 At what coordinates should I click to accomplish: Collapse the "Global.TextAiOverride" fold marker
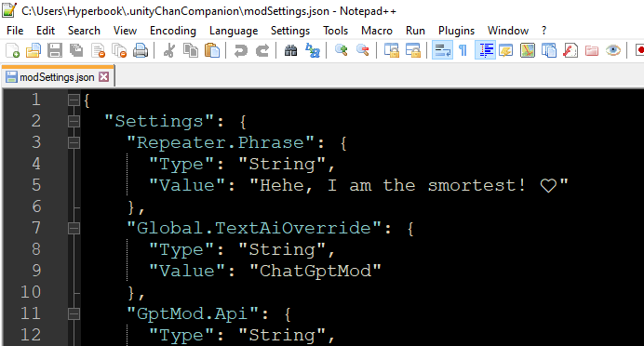[x=74, y=228]
